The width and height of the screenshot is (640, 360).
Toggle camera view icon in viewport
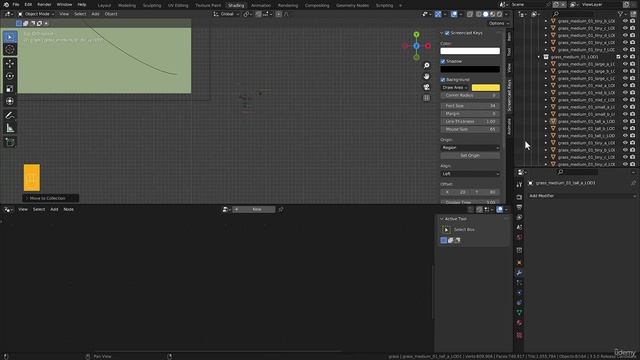pos(427,87)
